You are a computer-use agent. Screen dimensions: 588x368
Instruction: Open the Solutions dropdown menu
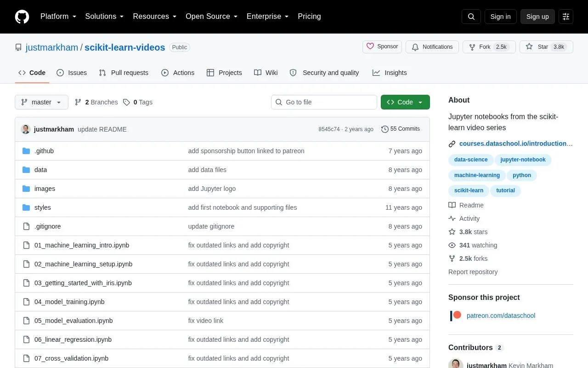click(105, 17)
